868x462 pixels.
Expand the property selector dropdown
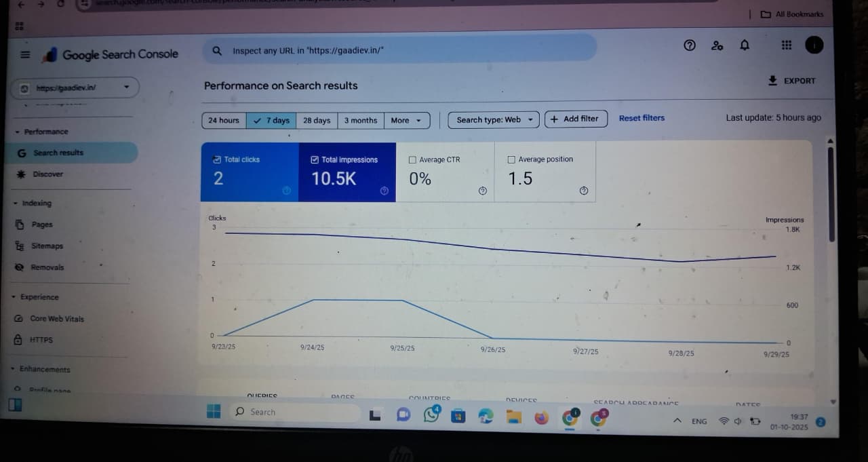tap(126, 87)
